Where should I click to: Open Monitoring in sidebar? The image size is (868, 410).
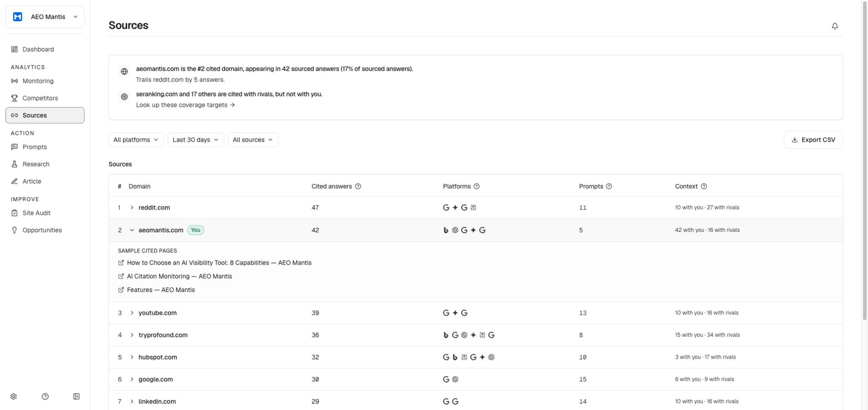click(45, 81)
